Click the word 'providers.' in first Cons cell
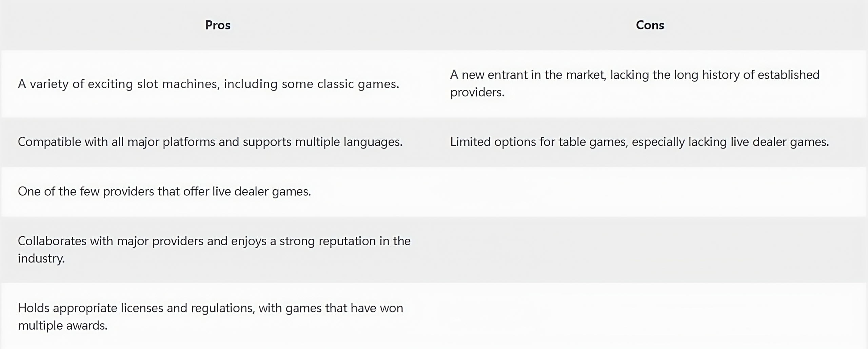The width and height of the screenshot is (868, 349). (477, 92)
